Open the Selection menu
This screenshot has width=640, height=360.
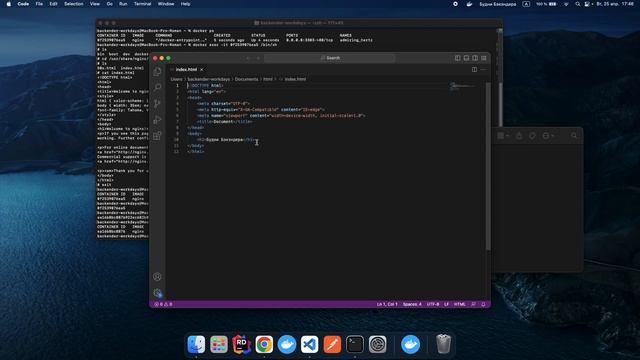(x=73, y=4)
